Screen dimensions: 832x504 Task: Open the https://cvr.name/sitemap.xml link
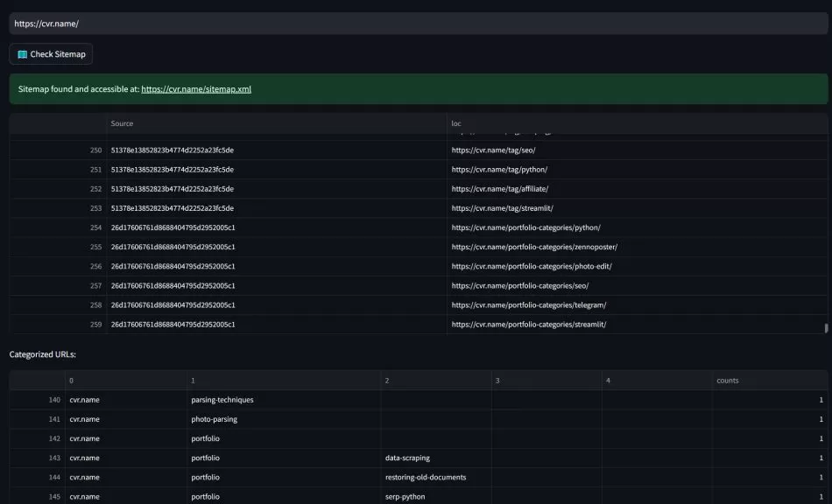(x=198, y=88)
